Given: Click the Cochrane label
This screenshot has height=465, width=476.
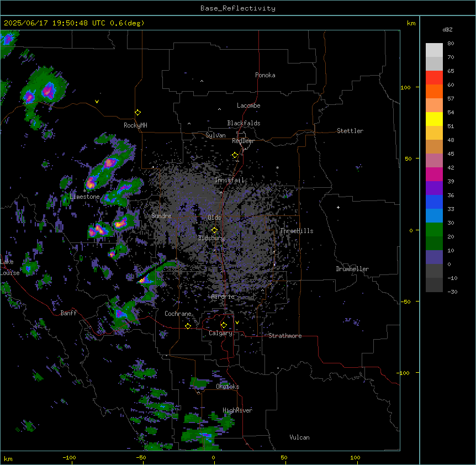Looking at the screenshot, I should coord(178,314).
